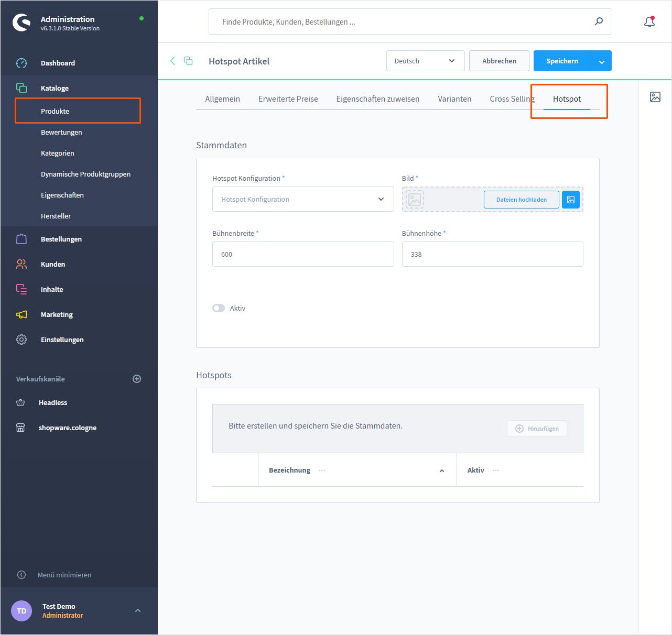
Task: Select the Hotspot tab
Action: [567, 98]
